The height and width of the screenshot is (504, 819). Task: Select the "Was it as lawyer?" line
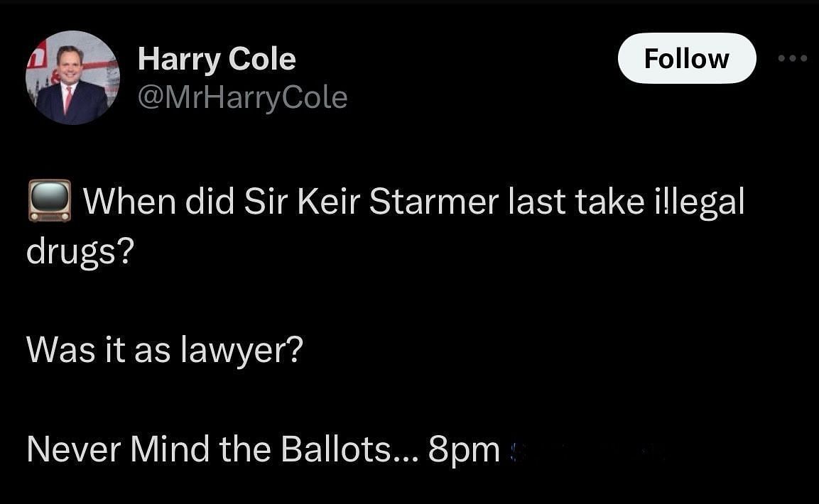point(165,349)
